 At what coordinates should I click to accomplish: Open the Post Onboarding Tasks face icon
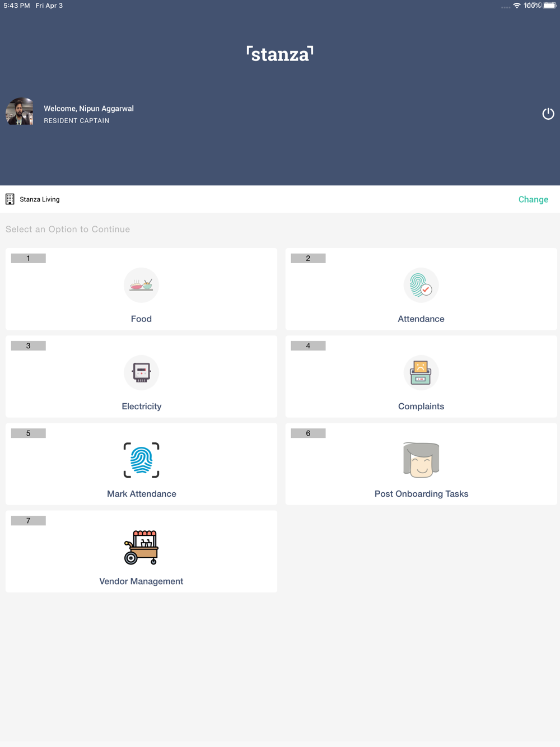coord(421,460)
